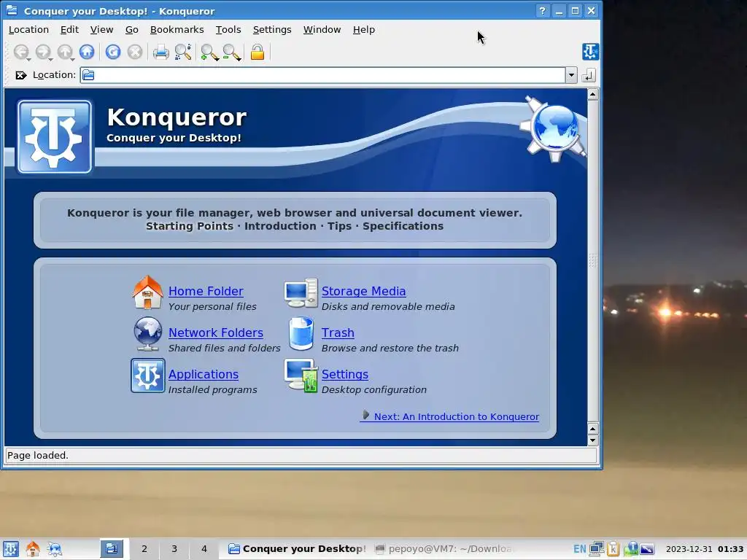Reload the current page toolbar icon

pos(113,52)
